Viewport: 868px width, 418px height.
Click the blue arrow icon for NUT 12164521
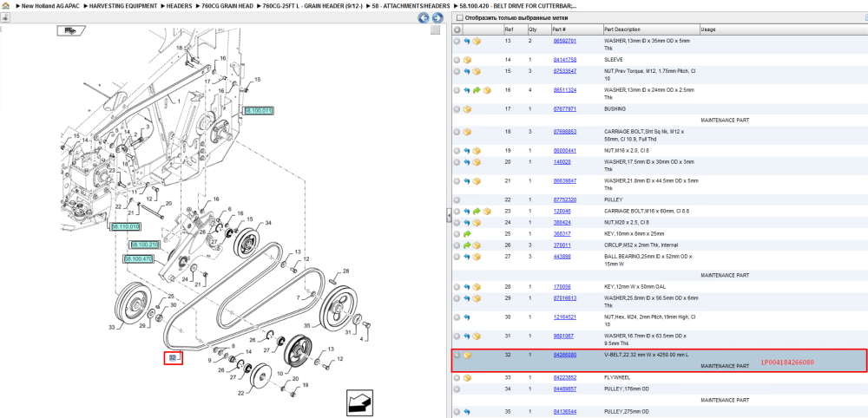pos(467,317)
